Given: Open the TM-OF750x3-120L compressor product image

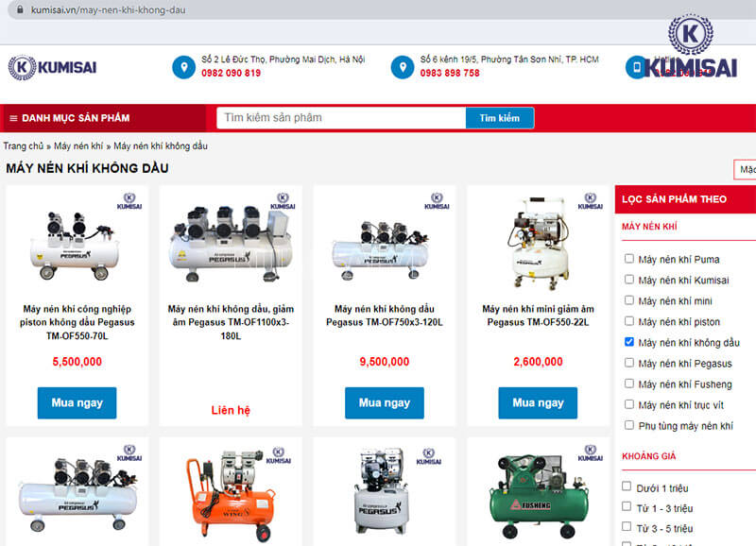Looking at the screenshot, I should click(380, 249).
